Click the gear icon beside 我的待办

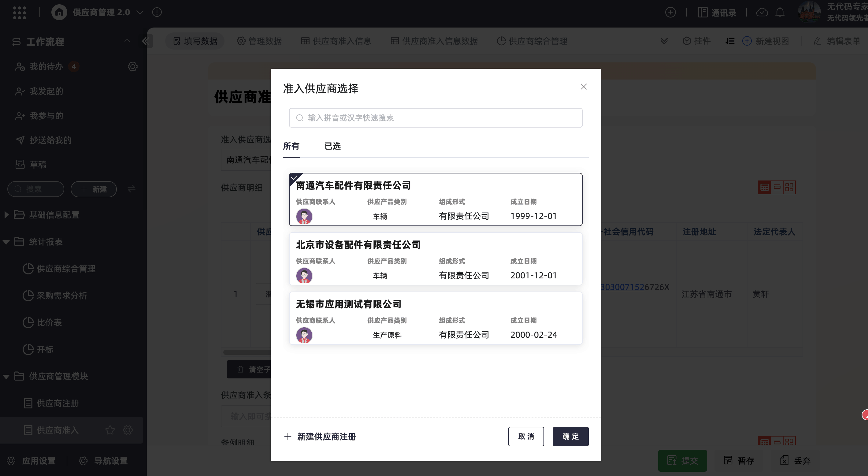coord(132,66)
